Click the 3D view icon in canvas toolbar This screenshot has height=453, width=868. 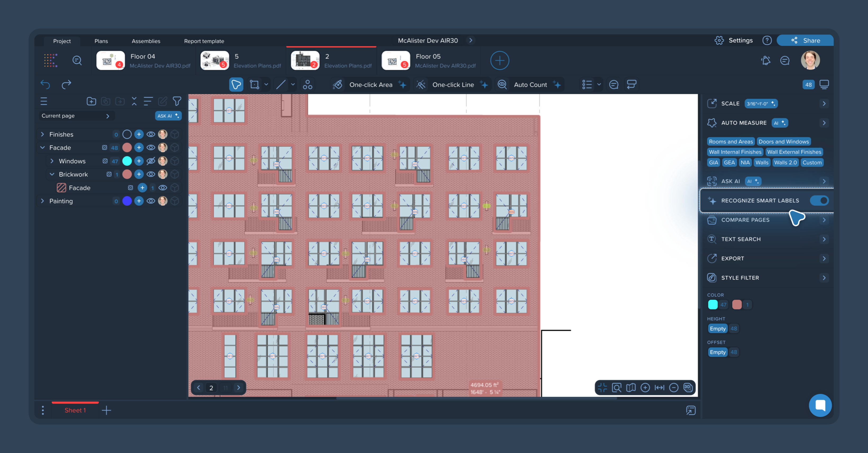coord(688,387)
